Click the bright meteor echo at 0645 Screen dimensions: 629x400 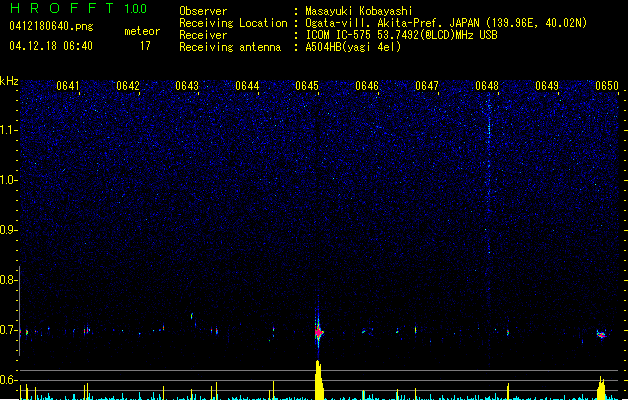319,332
